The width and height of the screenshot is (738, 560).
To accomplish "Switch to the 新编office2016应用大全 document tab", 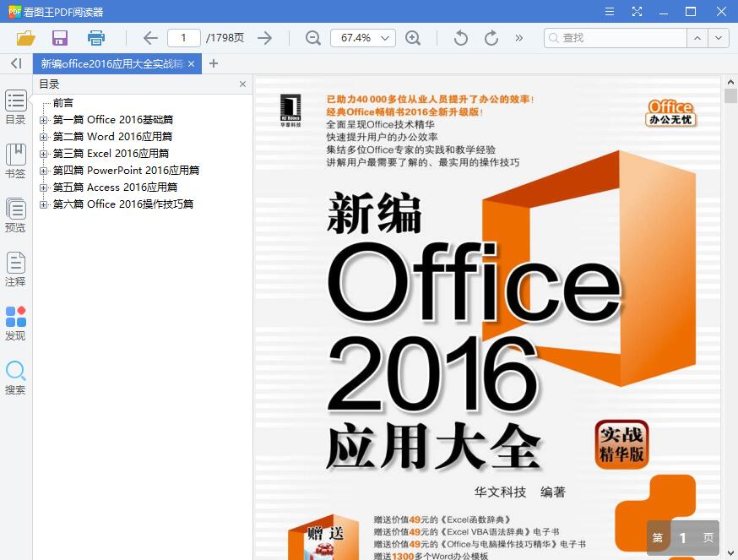I will pyautogui.click(x=112, y=63).
